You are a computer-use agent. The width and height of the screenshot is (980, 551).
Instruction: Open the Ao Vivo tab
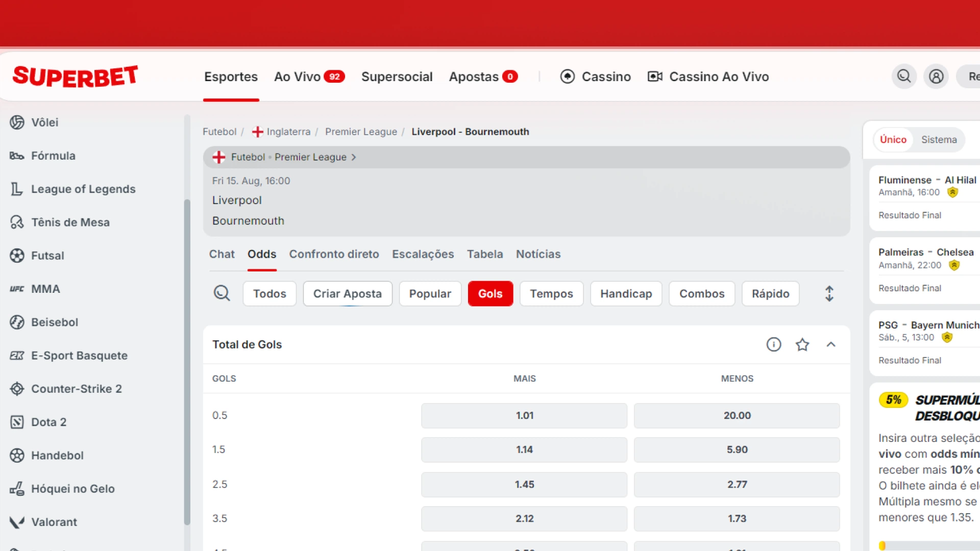tap(309, 77)
